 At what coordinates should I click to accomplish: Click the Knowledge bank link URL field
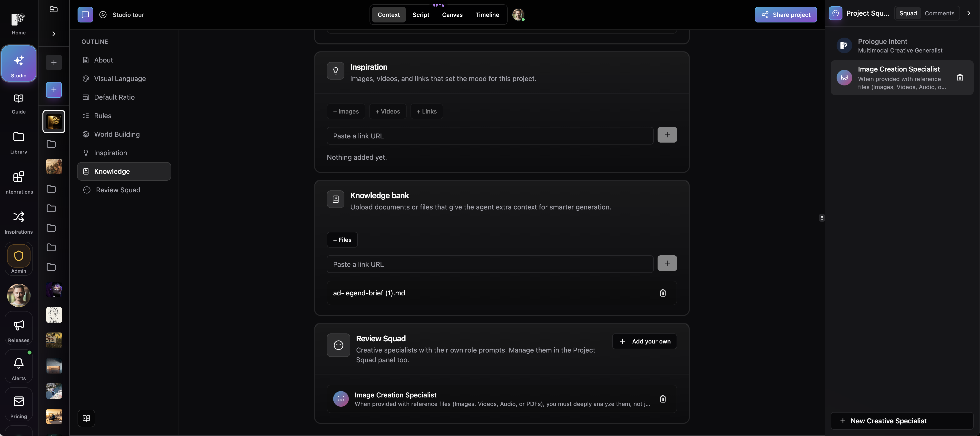point(490,264)
